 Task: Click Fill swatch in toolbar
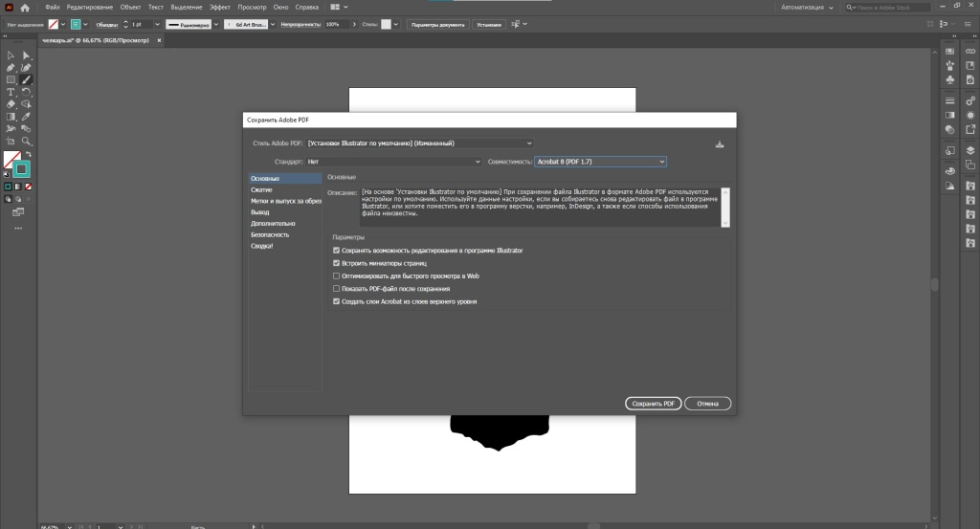coord(11,159)
